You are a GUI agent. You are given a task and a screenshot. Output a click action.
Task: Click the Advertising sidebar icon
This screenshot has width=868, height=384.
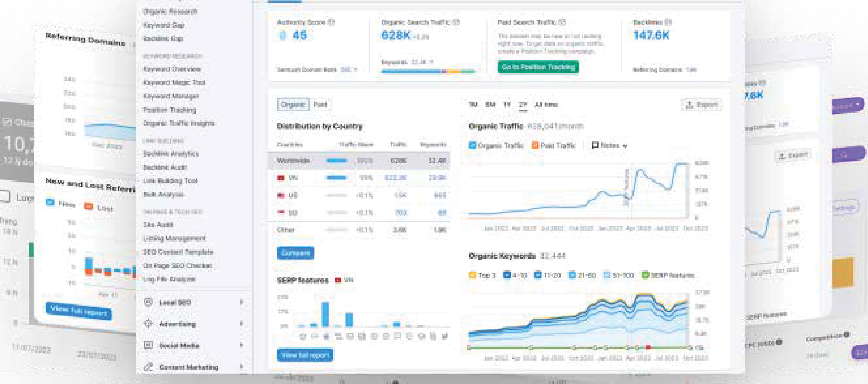click(x=148, y=324)
